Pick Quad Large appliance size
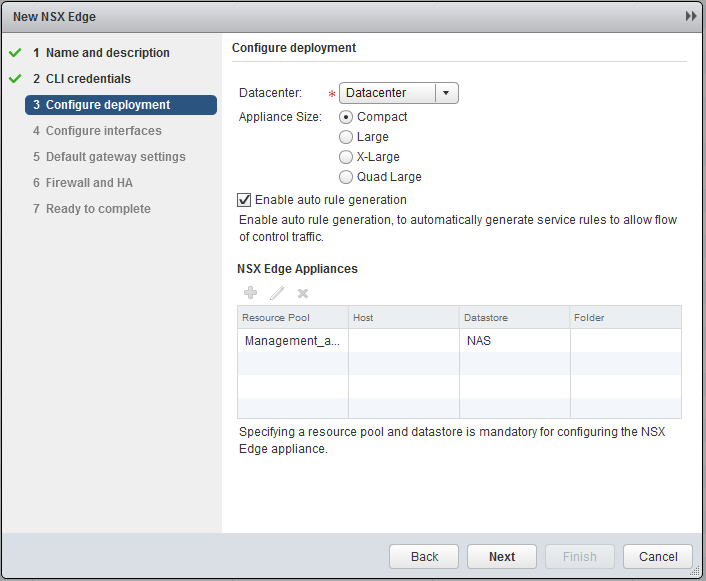The width and height of the screenshot is (706, 581). point(347,177)
